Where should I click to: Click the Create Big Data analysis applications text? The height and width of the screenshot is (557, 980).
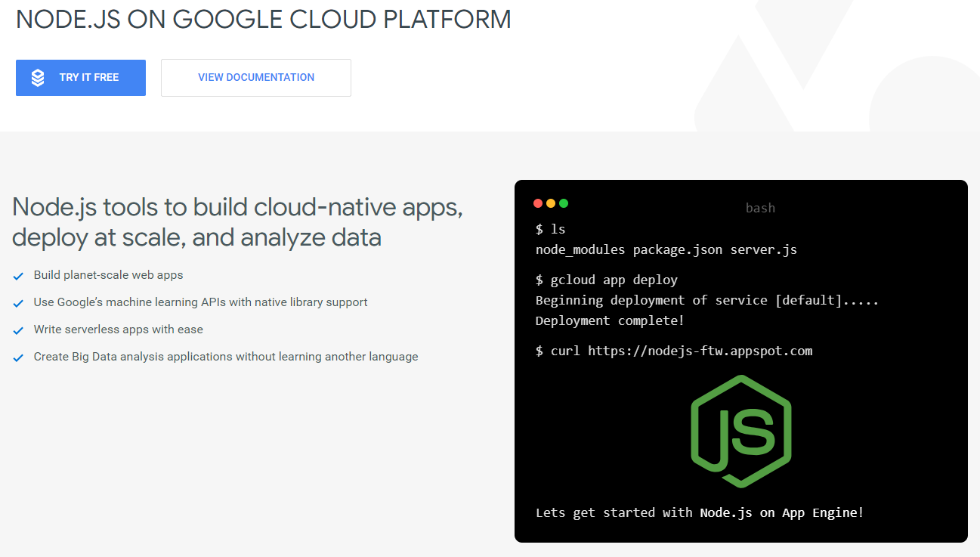tap(226, 357)
